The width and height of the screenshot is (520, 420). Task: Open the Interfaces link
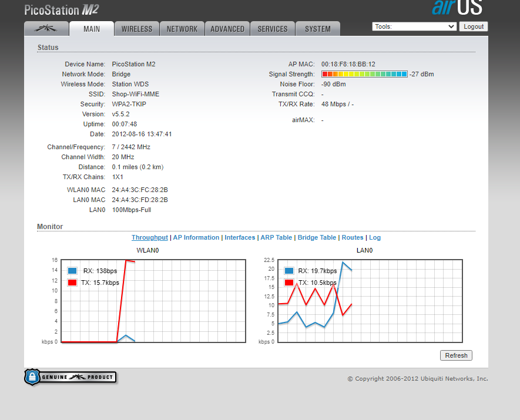pyautogui.click(x=240, y=237)
